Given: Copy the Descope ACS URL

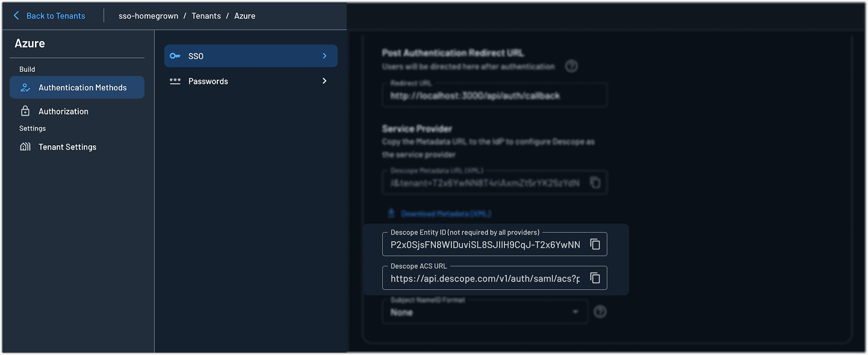Looking at the screenshot, I should (595, 278).
